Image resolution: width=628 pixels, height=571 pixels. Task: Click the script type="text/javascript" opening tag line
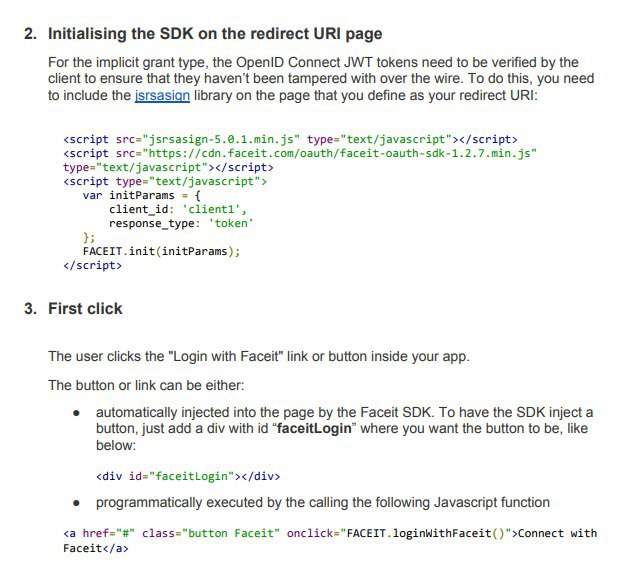point(165,181)
